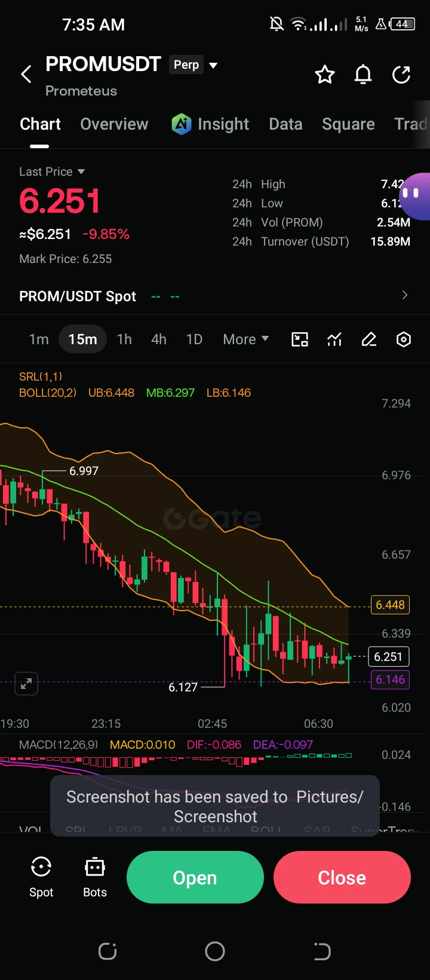This screenshot has width=430, height=980.
Task: Switch to the Square tab
Action: [348, 124]
